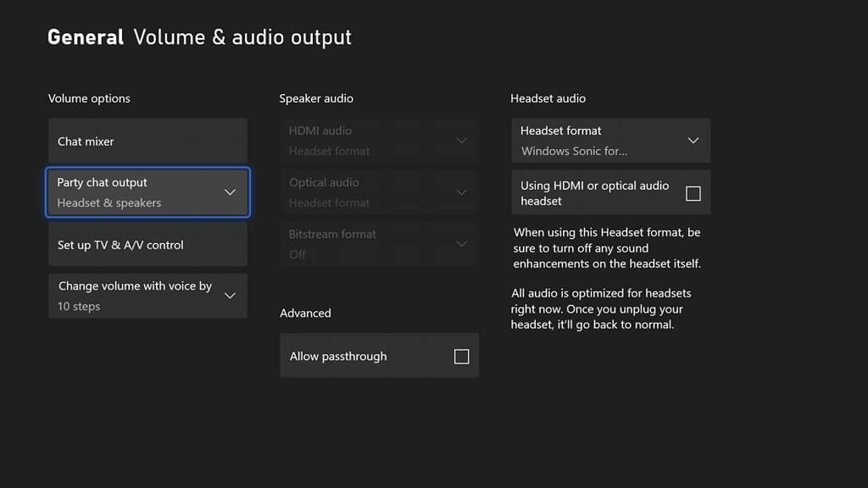Open the Optical audio format selector

pos(378,192)
